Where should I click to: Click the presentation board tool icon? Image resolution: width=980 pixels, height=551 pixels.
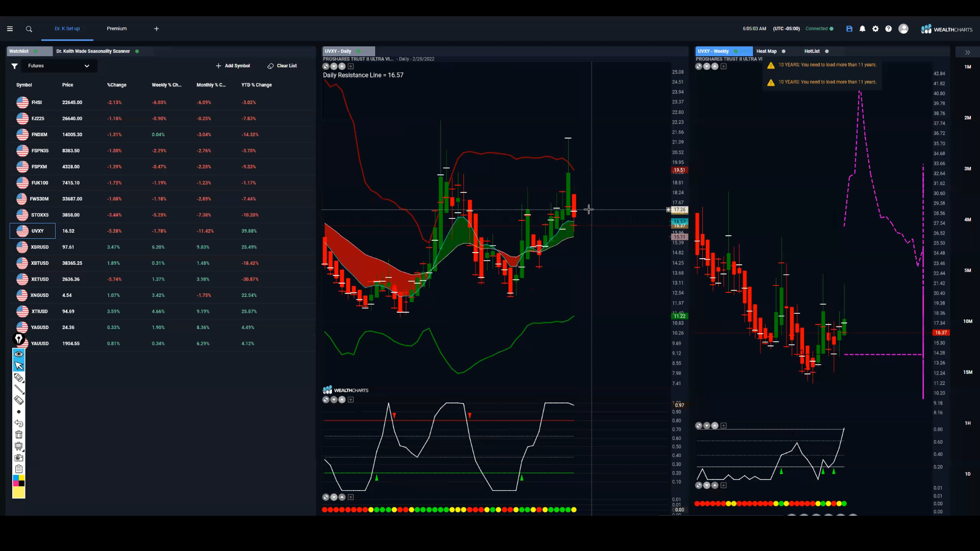pyautogui.click(x=19, y=446)
